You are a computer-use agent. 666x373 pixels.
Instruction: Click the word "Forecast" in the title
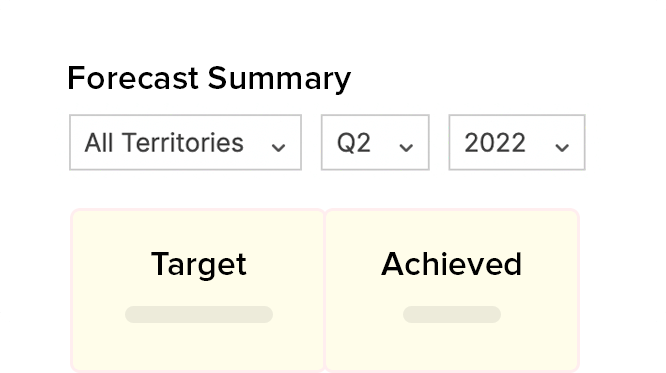coord(133,78)
